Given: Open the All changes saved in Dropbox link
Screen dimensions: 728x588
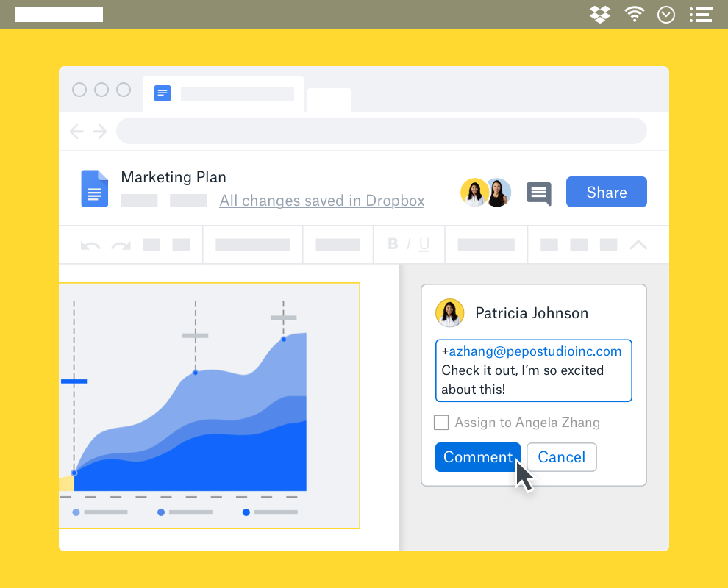Looking at the screenshot, I should tap(321, 201).
